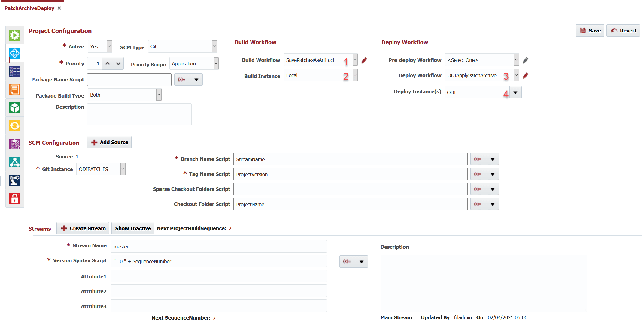This screenshot has height=328, width=644.
Task: Show Inactive streams toggle button
Action: coord(132,228)
